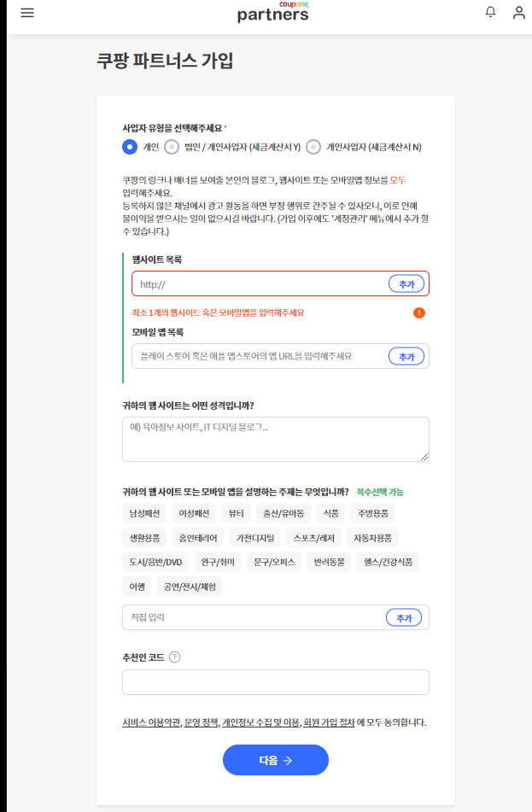Click the 쿠팡 파트너스 가입 heading

(x=165, y=61)
